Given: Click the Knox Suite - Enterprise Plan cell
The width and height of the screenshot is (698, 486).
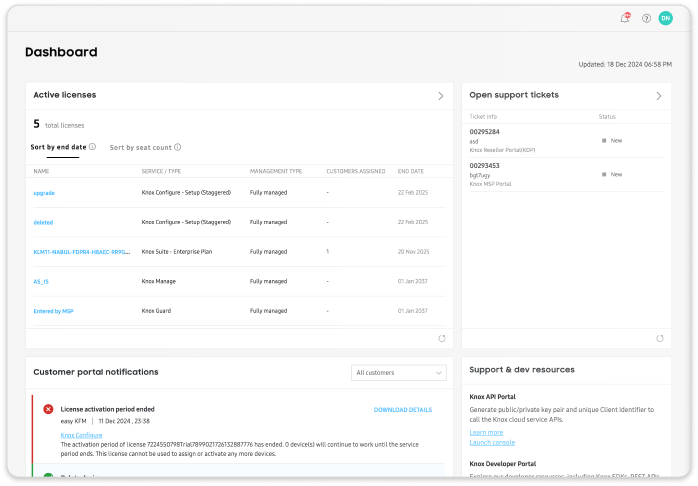Looking at the screenshot, I should pos(177,252).
